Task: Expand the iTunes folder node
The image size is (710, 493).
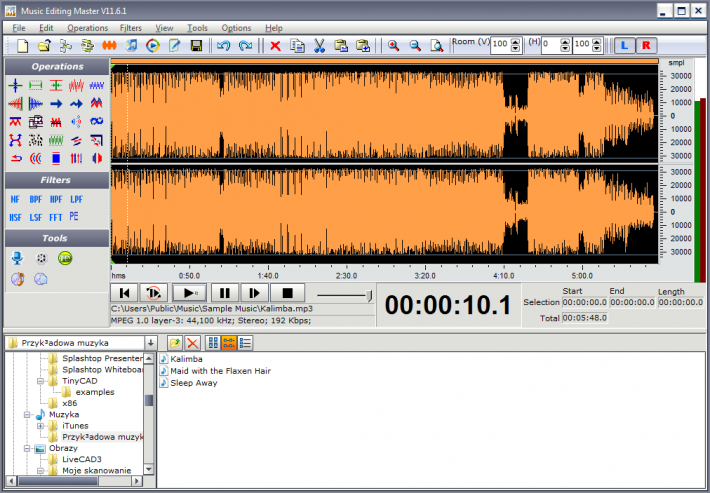Action: [40, 426]
